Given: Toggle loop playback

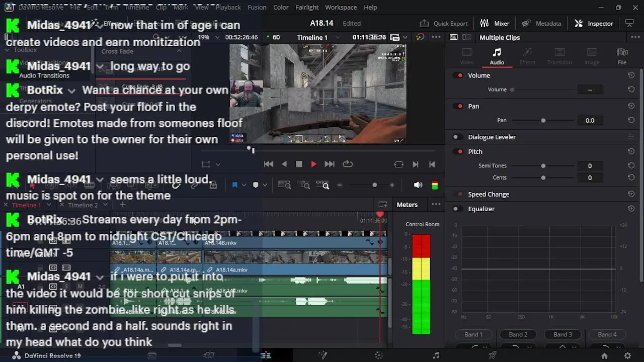Looking at the screenshot, I should click(348, 164).
